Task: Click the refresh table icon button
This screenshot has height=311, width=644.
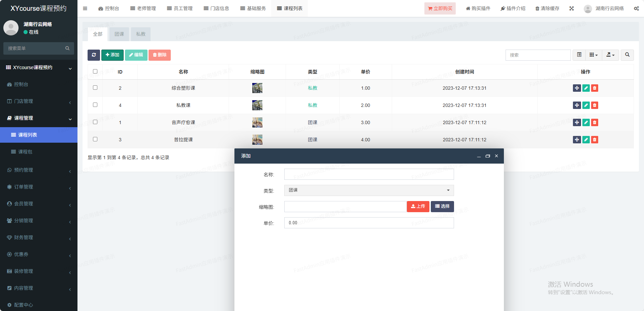Action: click(94, 55)
